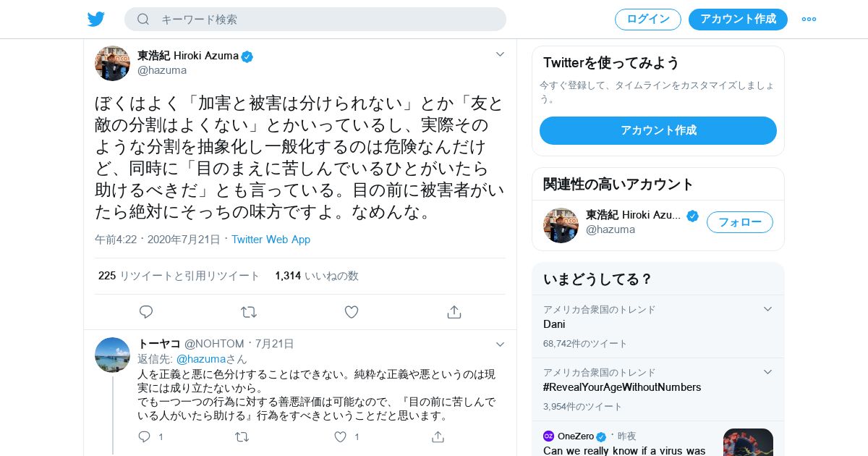Retweet the reply from トーヤコ
868x456 pixels.
tap(242, 437)
